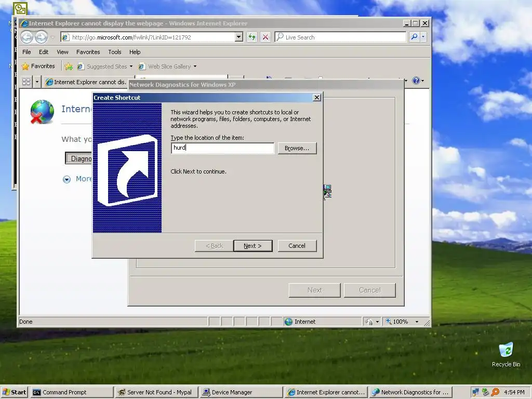This screenshot has width=532, height=399.
Task: Click the orange magnifier tray icon
Action: 495,392
